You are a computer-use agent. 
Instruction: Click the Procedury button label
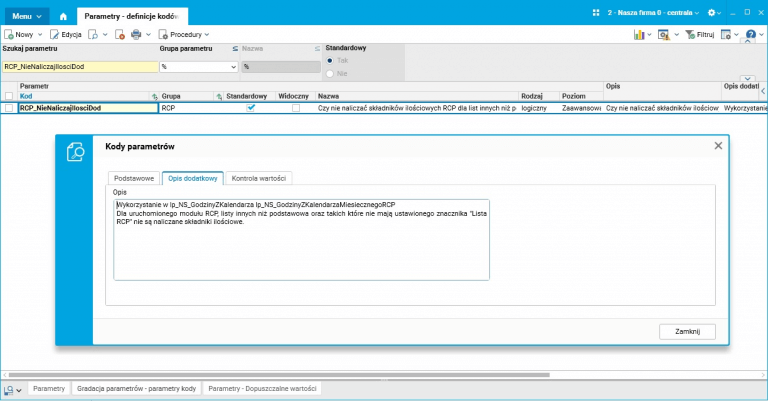186,35
